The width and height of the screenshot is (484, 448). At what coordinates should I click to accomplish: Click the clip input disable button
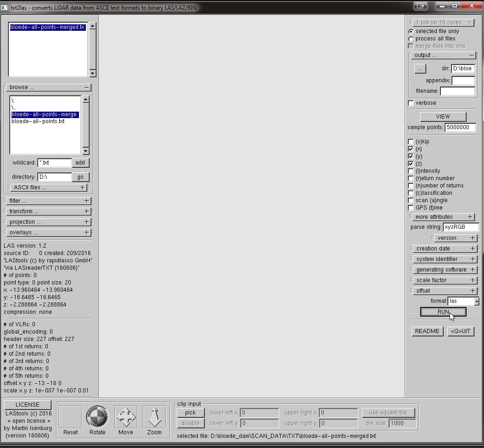click(191, 423)
